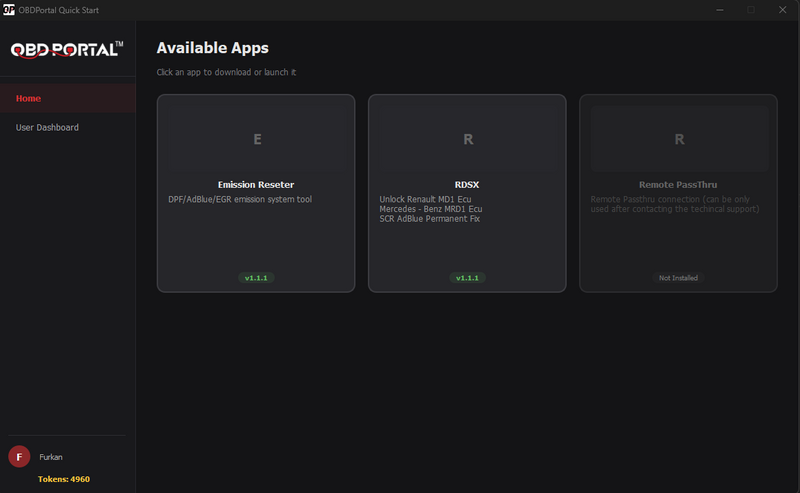
Task: Click the Remote Passthru connection description
Action: [x=675, y=204]
